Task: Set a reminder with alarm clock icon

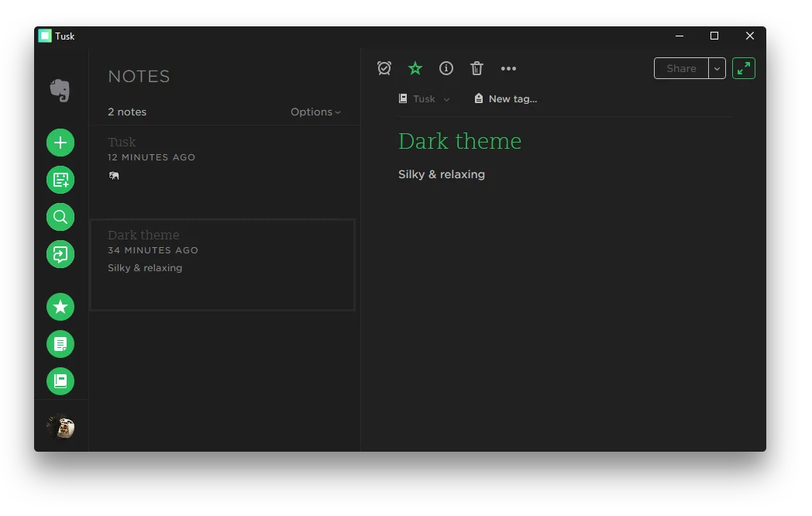Action: point(384,68)
